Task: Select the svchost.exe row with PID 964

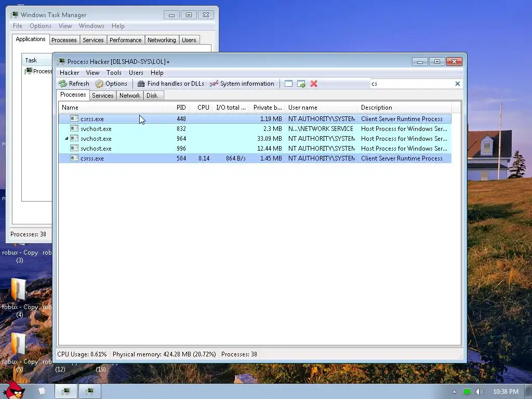Action: pyautogui.click(x=255, y=138)
